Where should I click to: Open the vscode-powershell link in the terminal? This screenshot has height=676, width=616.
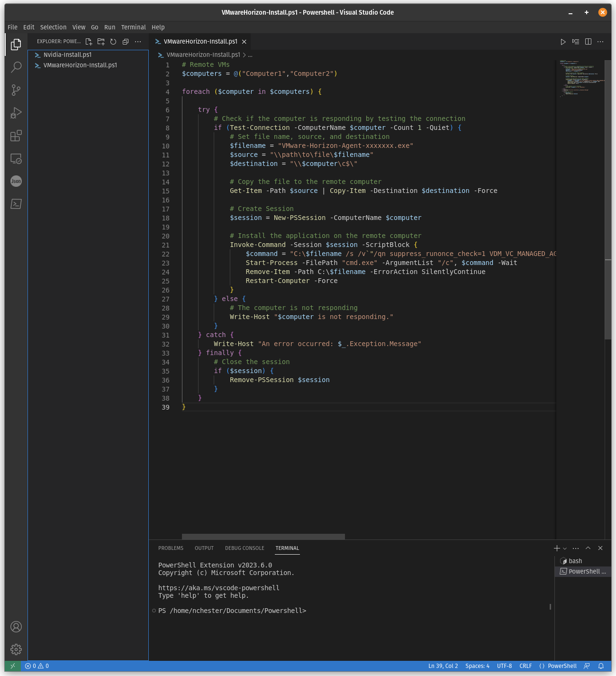click(x=218, y=588)
